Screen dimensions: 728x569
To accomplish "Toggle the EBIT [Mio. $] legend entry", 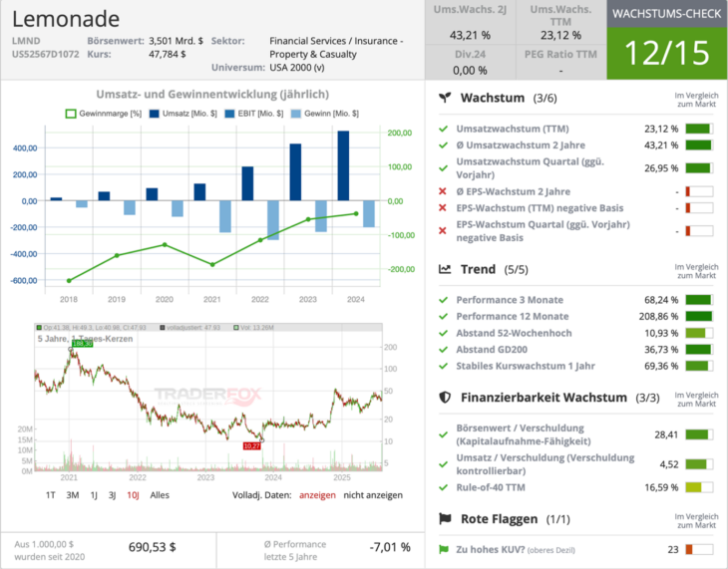I will pos(254,114).
